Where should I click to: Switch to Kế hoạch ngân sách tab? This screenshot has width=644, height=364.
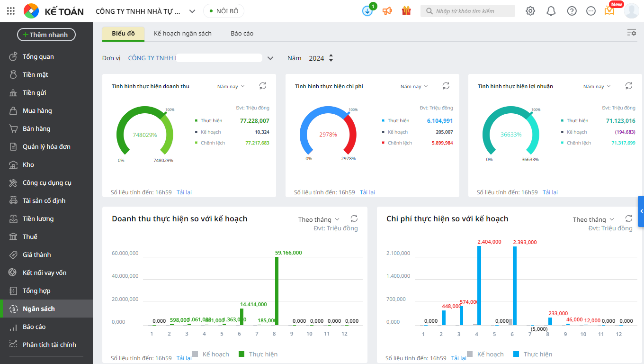[183, 34]
